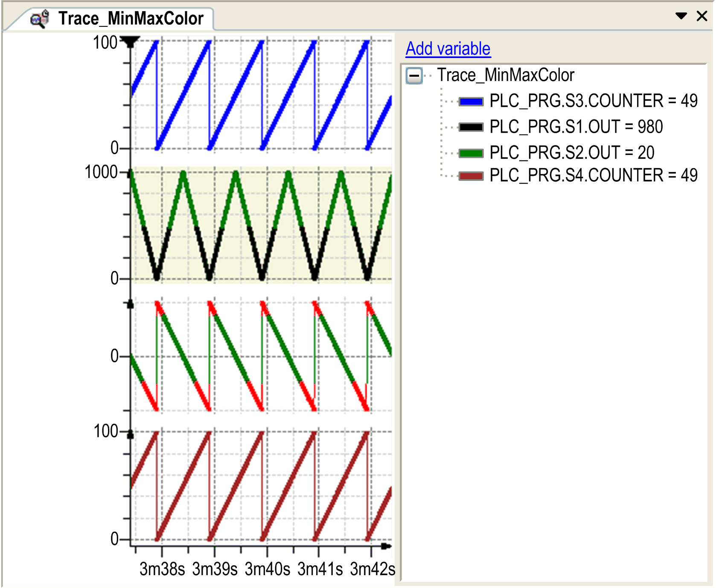716x588 pixels.
Task: Collapse the Trace_MinMaxColor tree node
Action: click(414, 76)
